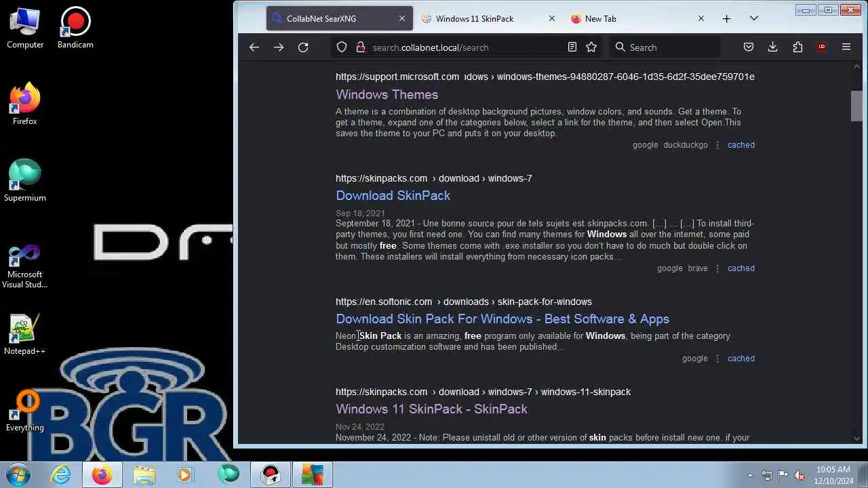Open Pocket save icon in toolbar
This screenshot has width=868, height=488.
tap(749, 47)
